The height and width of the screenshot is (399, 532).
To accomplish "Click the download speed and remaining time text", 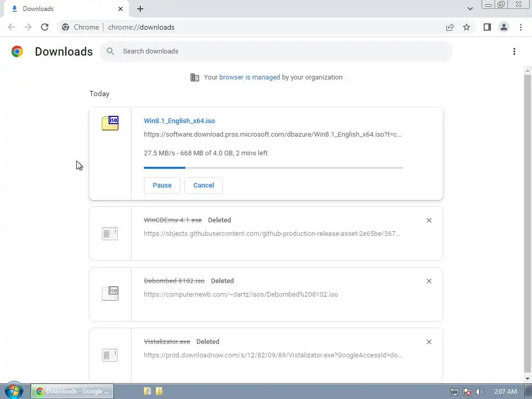I will coord(206,153).
